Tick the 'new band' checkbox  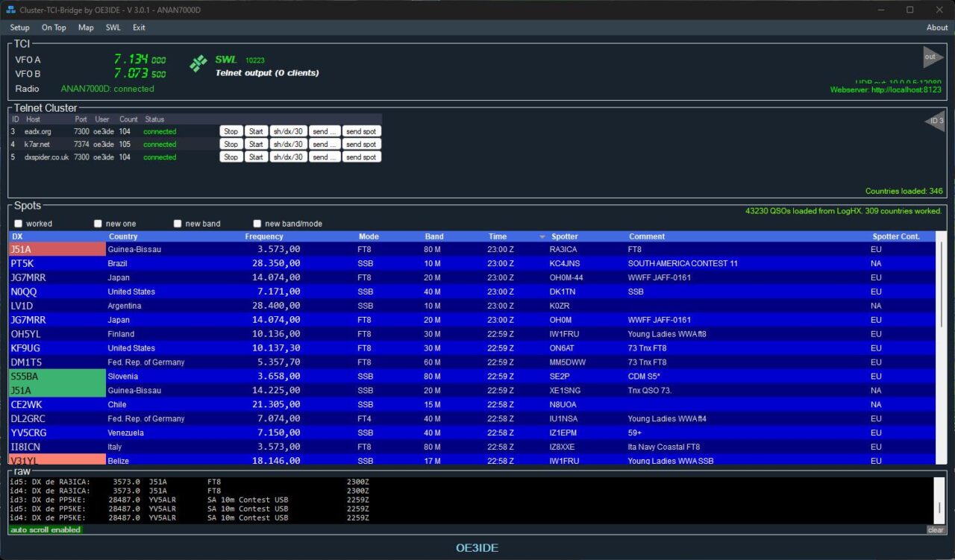coord(178,224)
